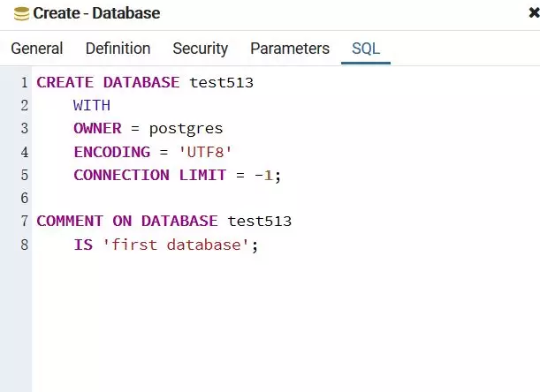This screenshot has height=392, width=540.
Task: Click the active SQL tab
Action: (x=366, y=49)
